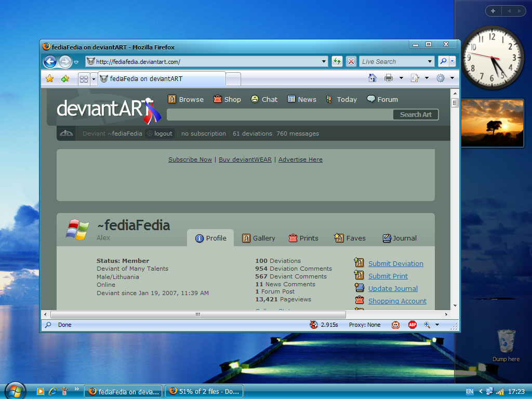Screen dimensions: 532x399
Task: Open Favorites with the yellow star icon
Action: (x=49, y=79)
